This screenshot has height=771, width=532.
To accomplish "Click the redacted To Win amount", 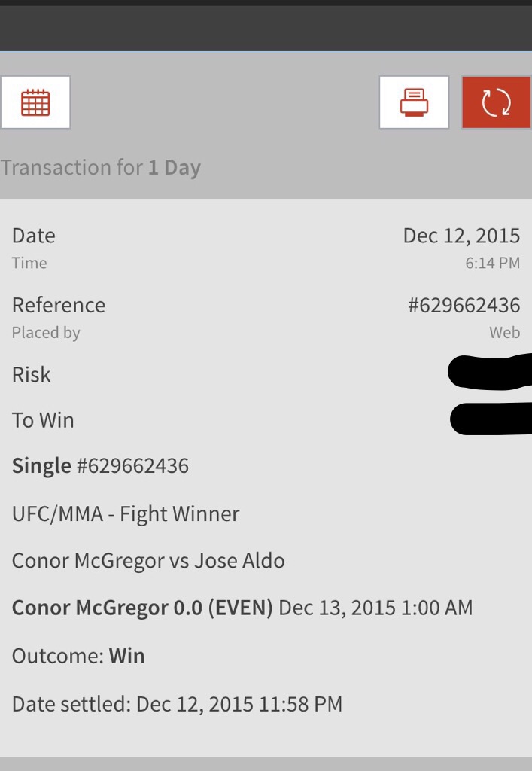I will pos(491,419).
